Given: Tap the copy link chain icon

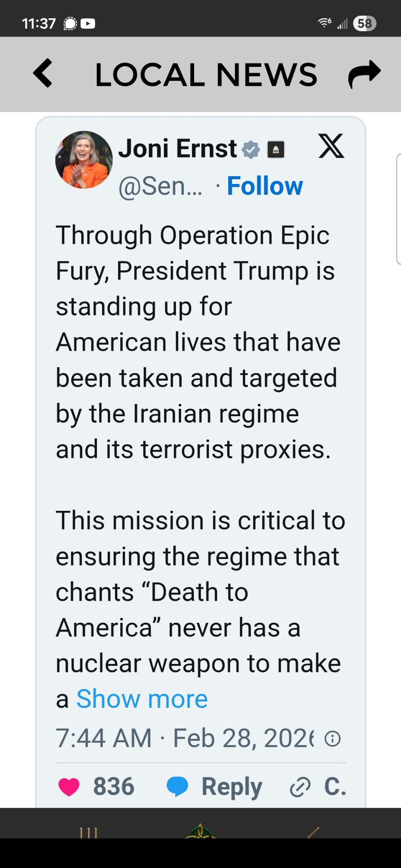Looking at the screenshot, I should [300, 787].
